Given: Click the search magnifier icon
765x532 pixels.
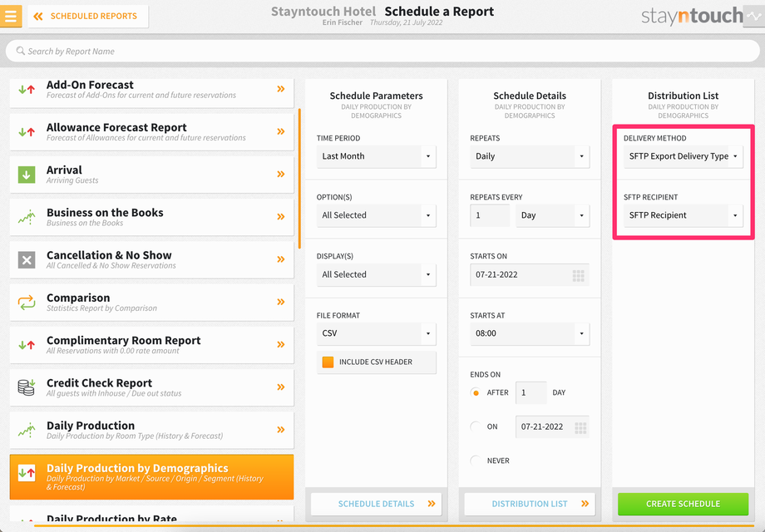Looking at the screenshot, I should click(20, 51).
